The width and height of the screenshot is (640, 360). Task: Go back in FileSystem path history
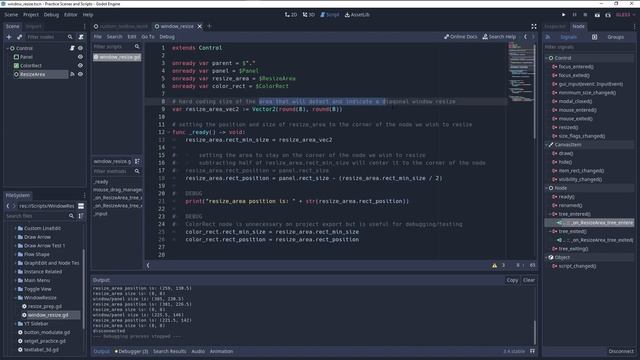click(8, 206)
